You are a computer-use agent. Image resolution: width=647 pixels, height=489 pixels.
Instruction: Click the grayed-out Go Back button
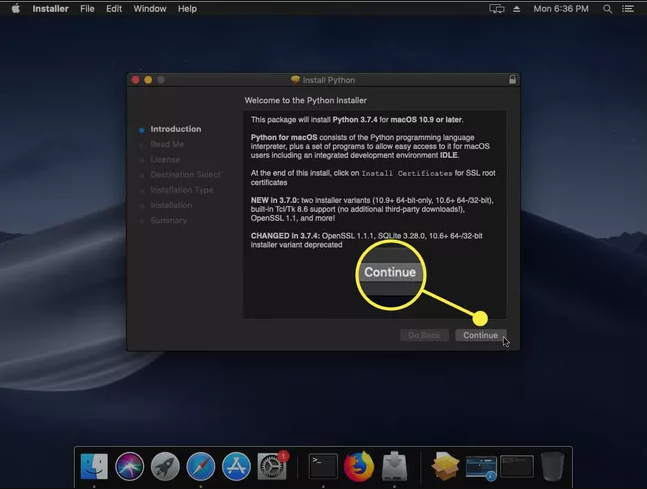pyautogui.click(x=424, y=335)
